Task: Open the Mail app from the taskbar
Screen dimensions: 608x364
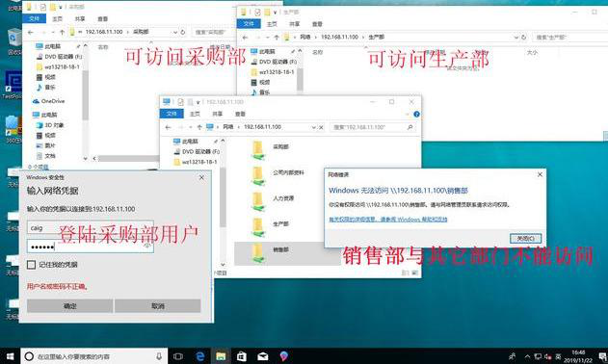Action: pos(262,356)
